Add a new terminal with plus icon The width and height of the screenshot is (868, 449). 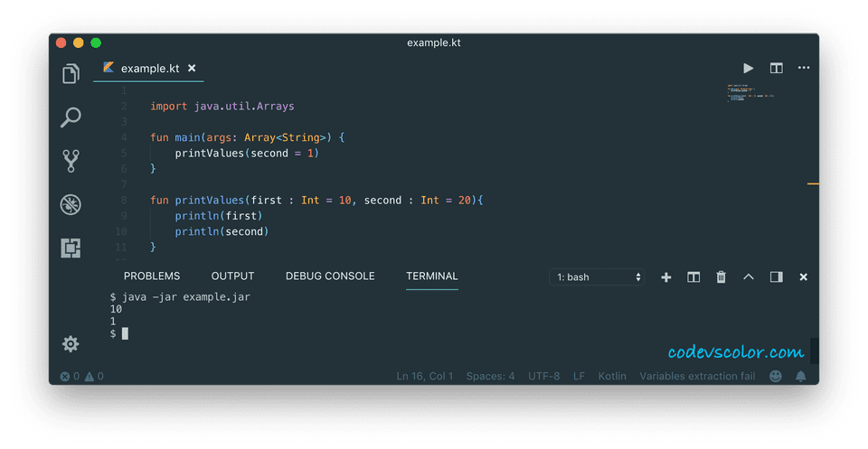coord(666,277)
